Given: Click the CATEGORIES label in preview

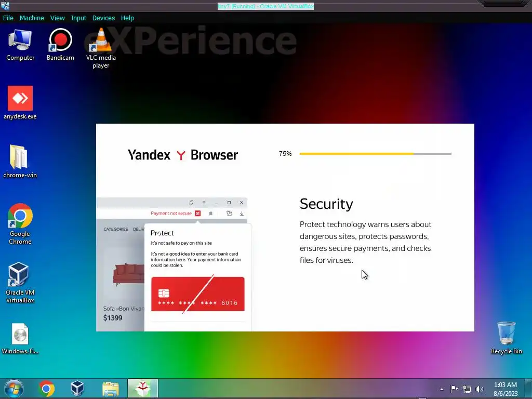Looking at the screenshot, I should point(116,229).
